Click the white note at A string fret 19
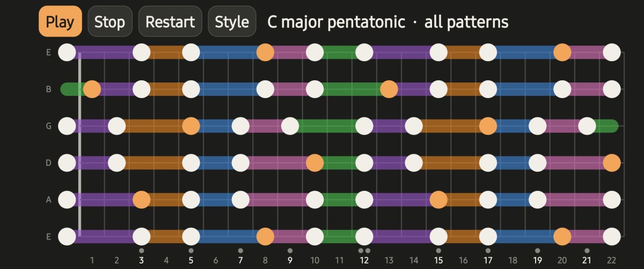The width and height of the screenshot is (644, 269). 537,199
